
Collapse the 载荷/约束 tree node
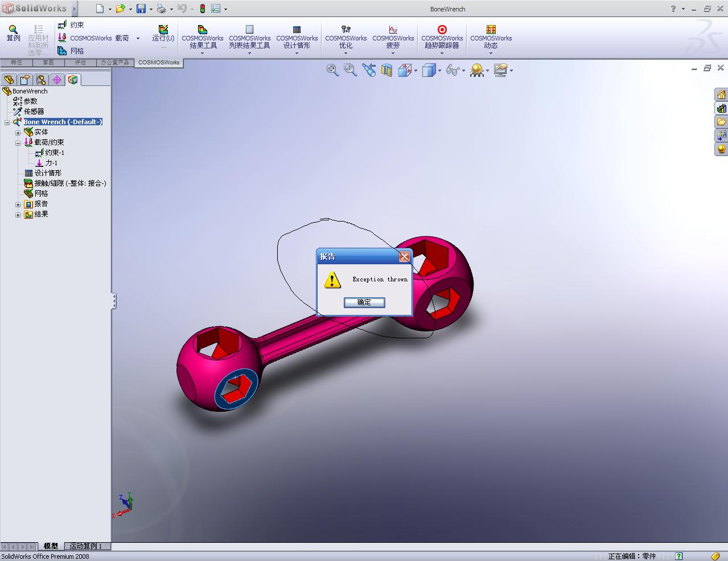pyautogui.click(x=18, y=142)
